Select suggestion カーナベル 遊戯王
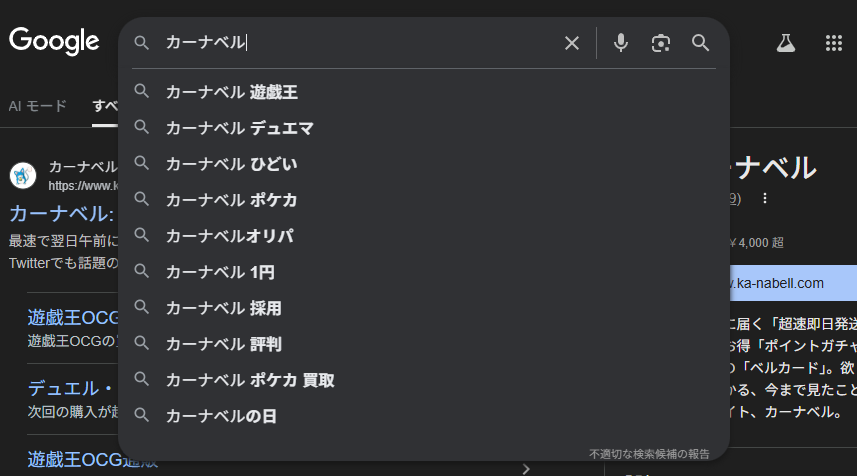 point(232,92)
